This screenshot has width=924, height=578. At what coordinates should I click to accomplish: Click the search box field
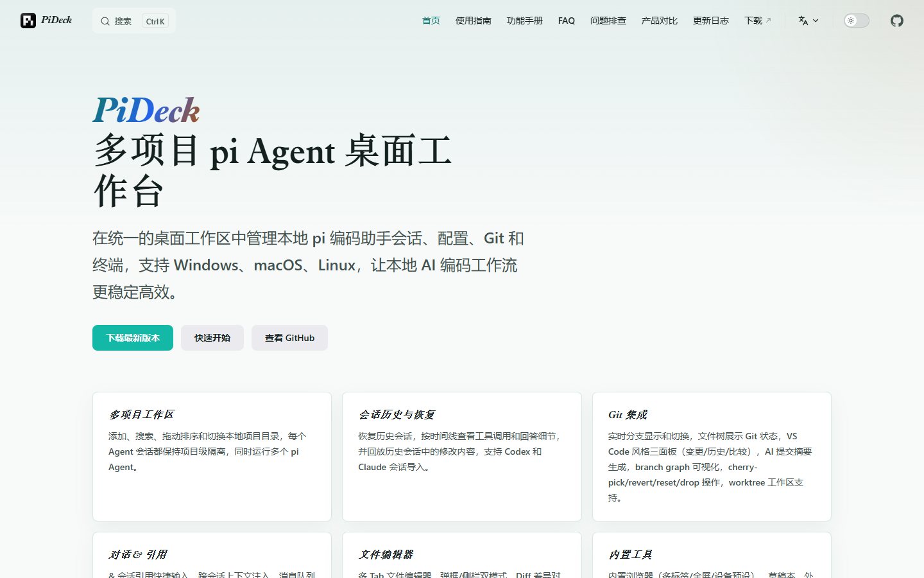pyautogui.click(x=134, y=21)
